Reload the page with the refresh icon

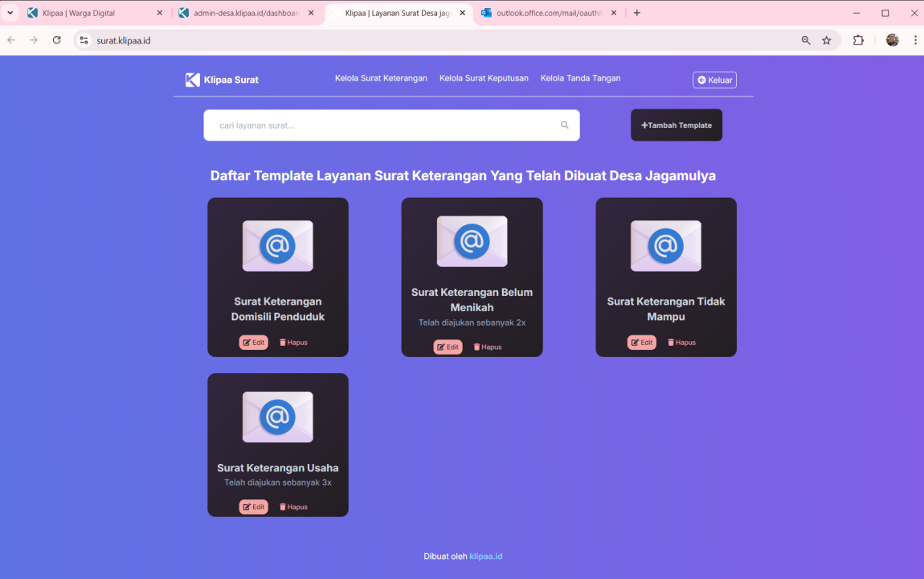pos(56,40)
